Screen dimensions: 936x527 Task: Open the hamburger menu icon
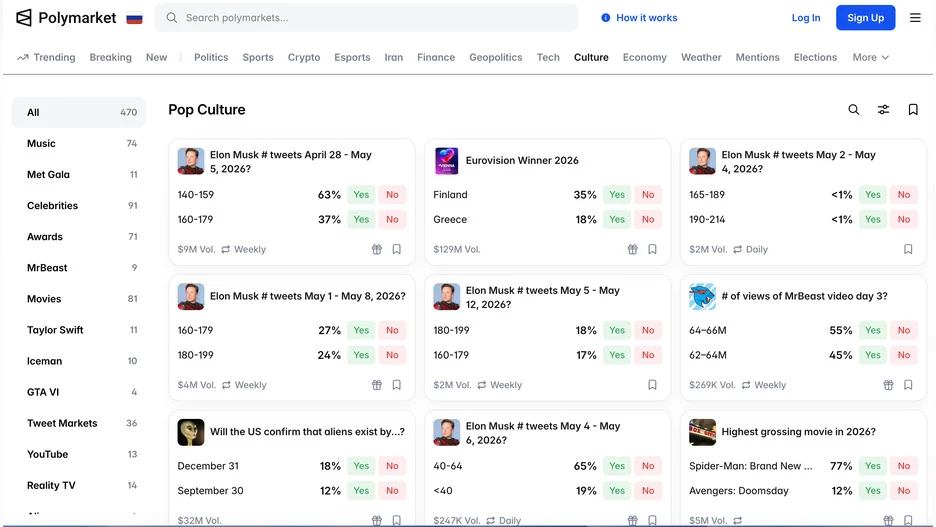(915, 18)
